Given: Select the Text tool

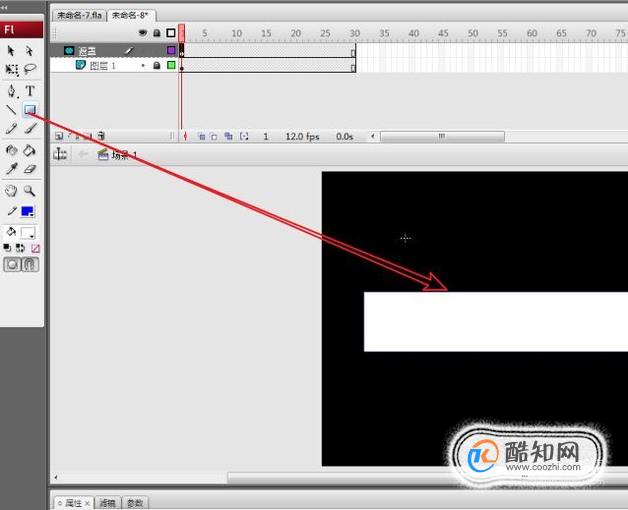Looking at the screenshot, I should 30,91.
